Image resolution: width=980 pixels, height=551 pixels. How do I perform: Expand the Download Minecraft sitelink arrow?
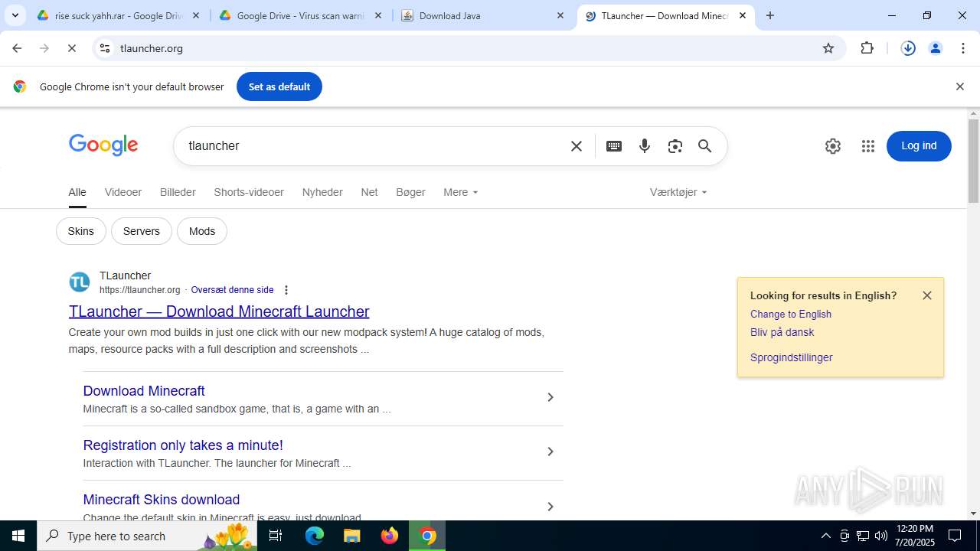(x=550, y=397)
